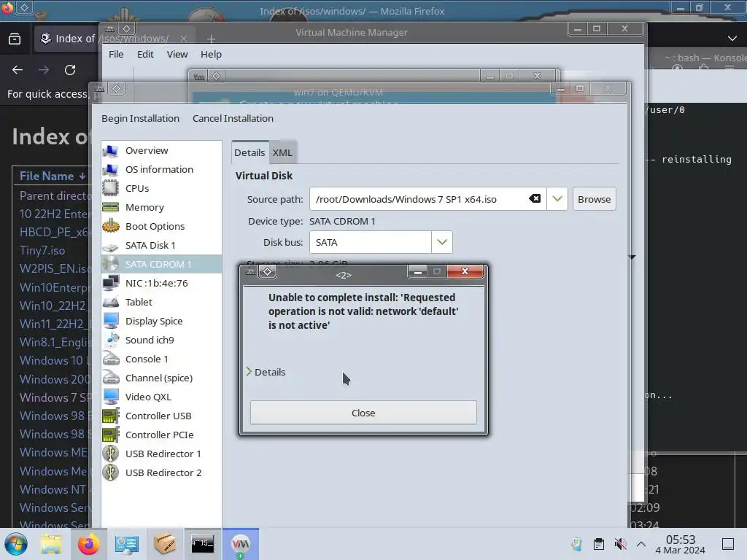Viewport: 747px width, 560px height.
Task: Open clipboard tray icon
Action: [599, 544]
